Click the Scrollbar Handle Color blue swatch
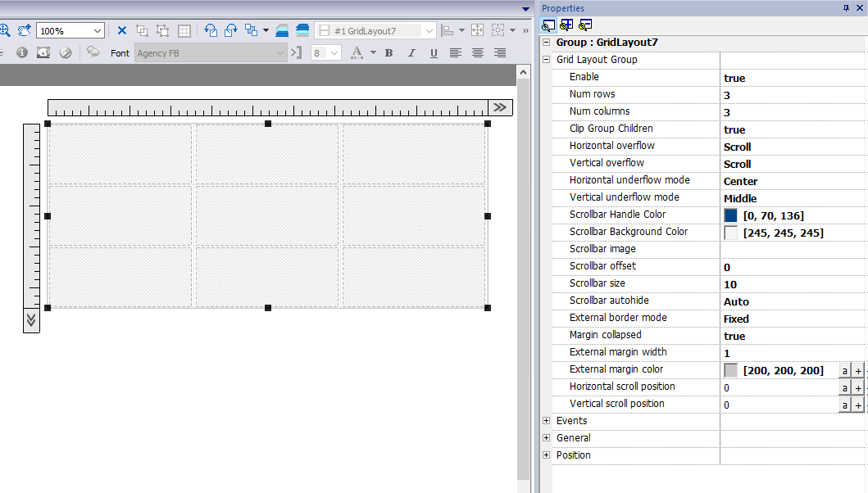 731,215
